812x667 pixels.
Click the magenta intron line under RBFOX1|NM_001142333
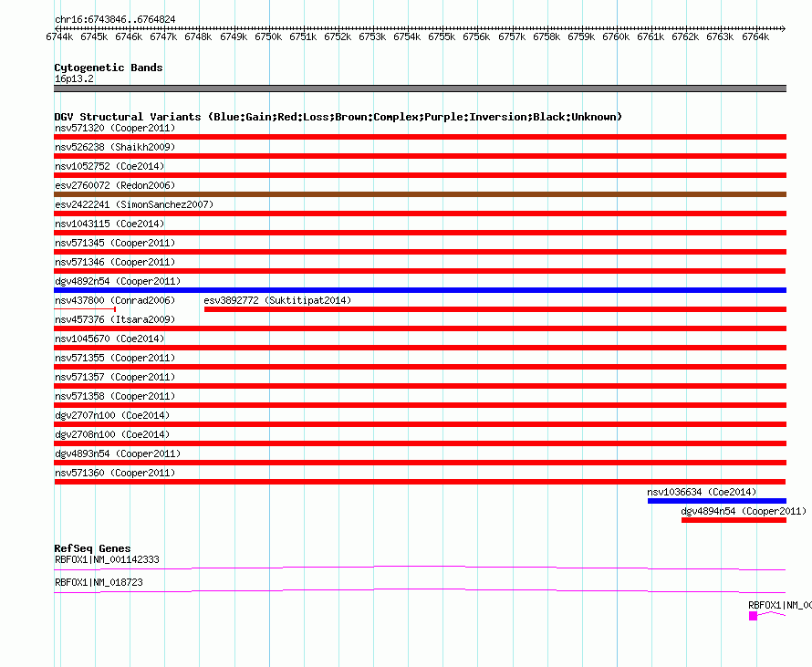(x=420, y=568)
